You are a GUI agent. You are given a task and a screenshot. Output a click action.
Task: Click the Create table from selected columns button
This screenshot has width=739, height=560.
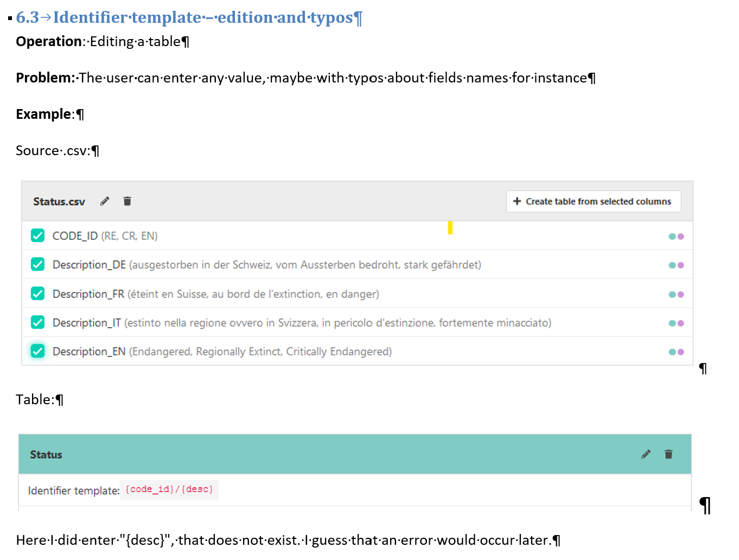(x=593, y=201)
